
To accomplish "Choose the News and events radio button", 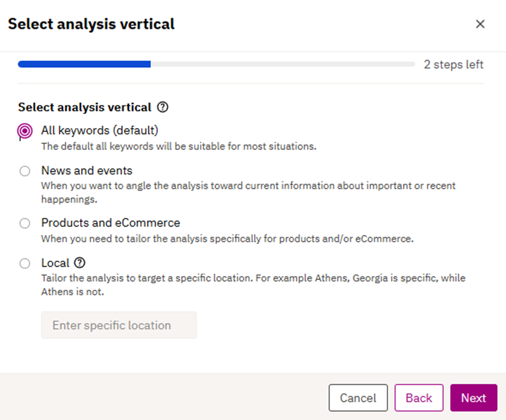I will tap(25, 171).
